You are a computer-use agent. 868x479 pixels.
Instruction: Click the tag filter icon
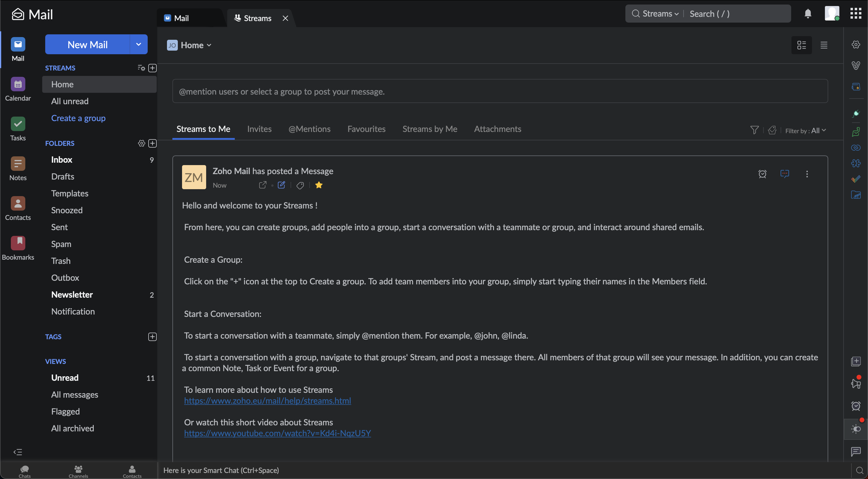point(772,130)
